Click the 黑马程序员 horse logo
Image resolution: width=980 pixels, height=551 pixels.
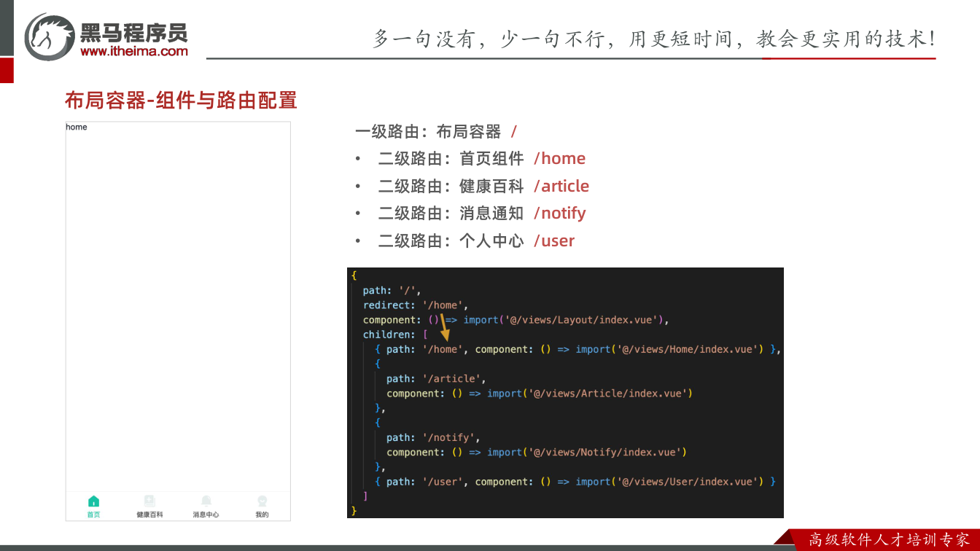click(x=49, y=36)
